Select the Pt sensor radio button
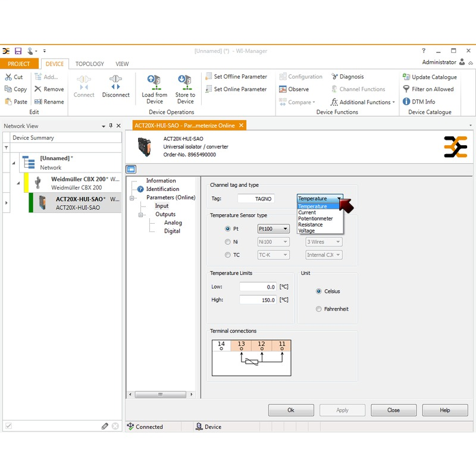The width and height of the screenshot is (476, 476). [x=228, y=228]
